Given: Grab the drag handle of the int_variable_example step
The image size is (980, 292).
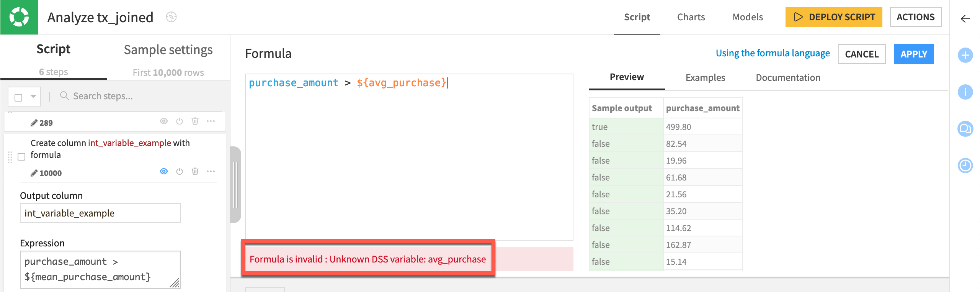Looking at the screenshot, I should coord(10,157).
